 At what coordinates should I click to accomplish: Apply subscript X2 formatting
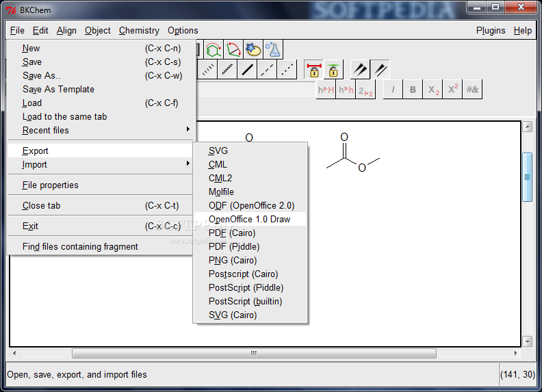pos(433,90)
